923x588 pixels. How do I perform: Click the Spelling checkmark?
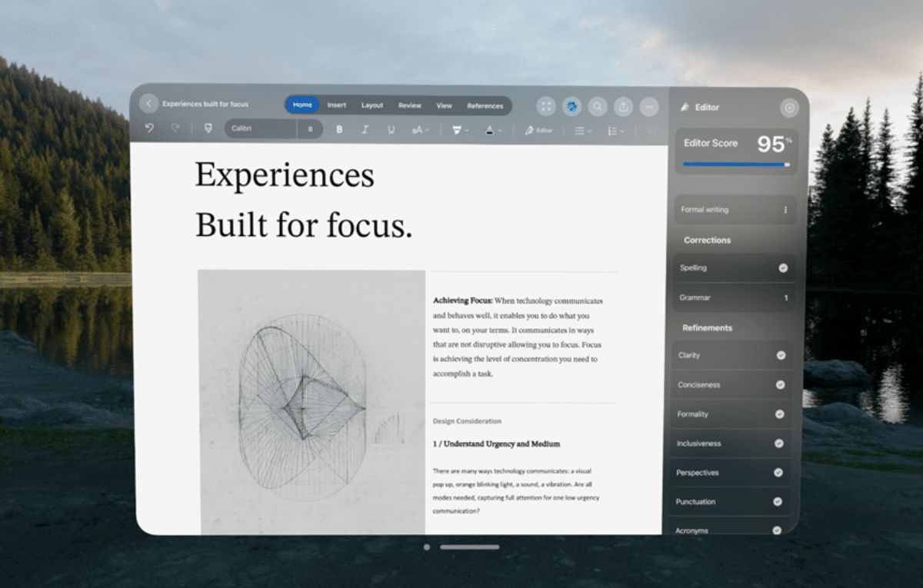(783, 268)
